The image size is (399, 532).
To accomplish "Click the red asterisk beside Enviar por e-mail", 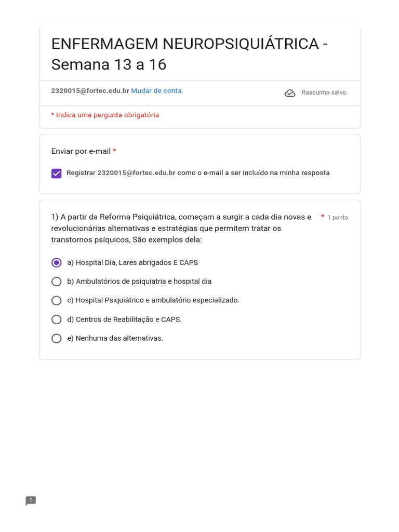I will [x=114, y=151].
